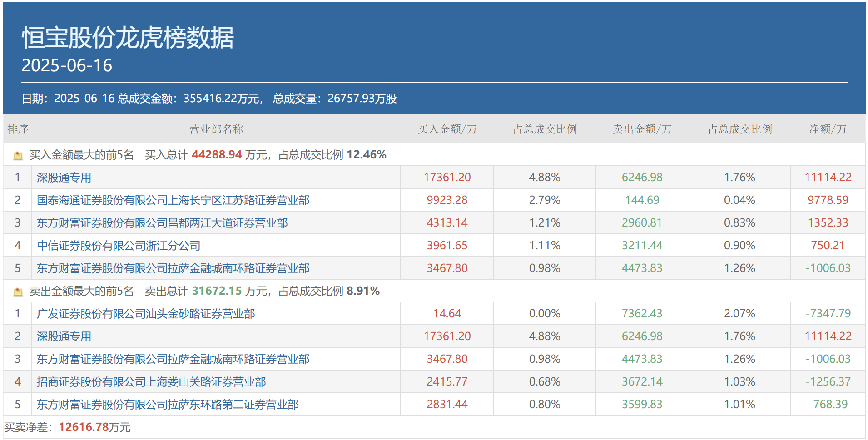Click the 卖出金额/万 column header
Viewport: 868px width, 440px height.
click(642, 129)
